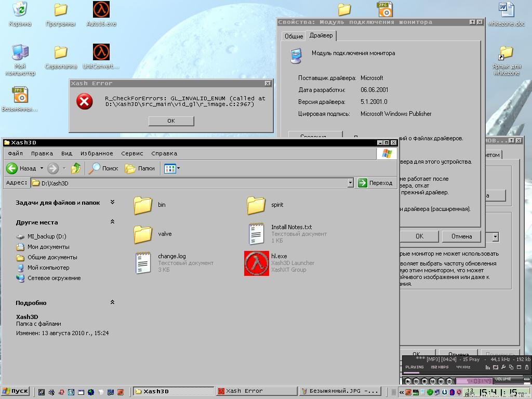Screen dimensions: 532x399
Task: Switch to the Общие tab
Action: [294, 36]
